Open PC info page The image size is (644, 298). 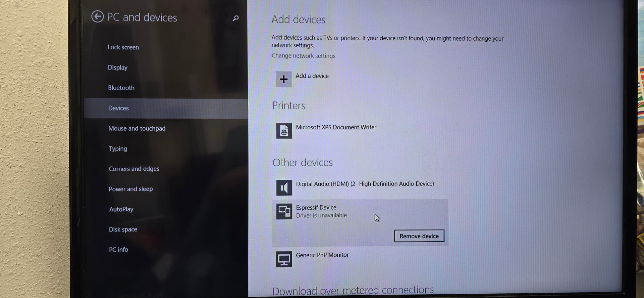pos(118,250)
